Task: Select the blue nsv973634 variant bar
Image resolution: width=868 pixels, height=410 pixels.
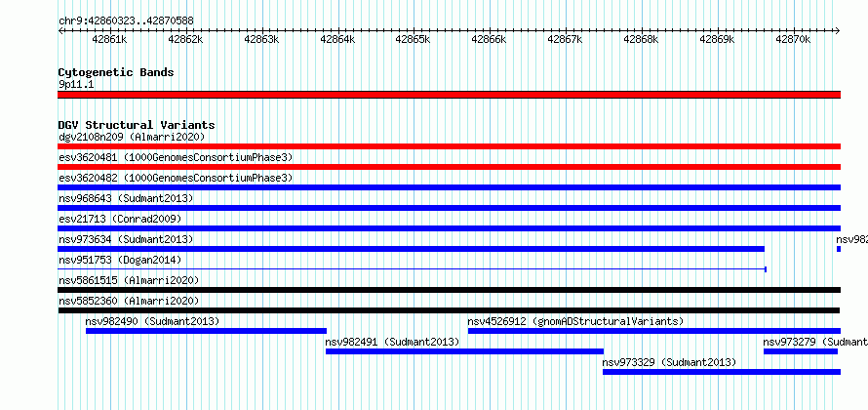Action: (411, 249)
